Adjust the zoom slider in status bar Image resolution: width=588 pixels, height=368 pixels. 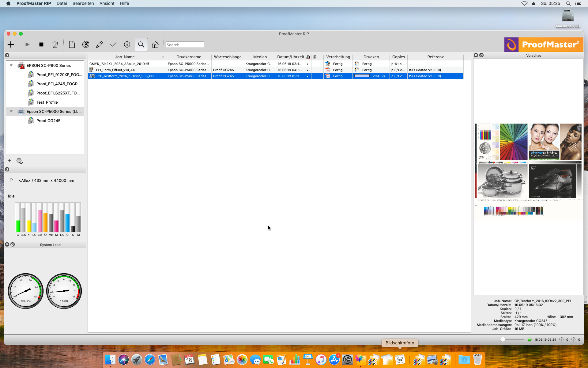click(503, 339)
